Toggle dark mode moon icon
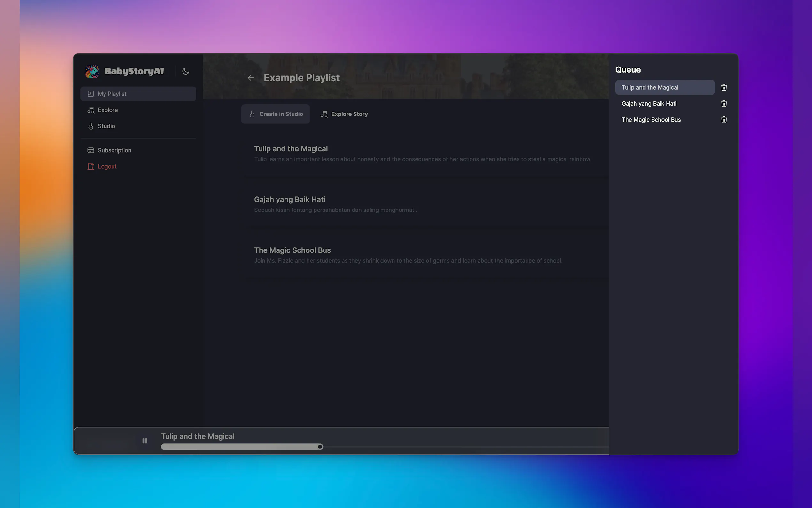Viewport: 812px width, 508px height. [x=186, y=71]
